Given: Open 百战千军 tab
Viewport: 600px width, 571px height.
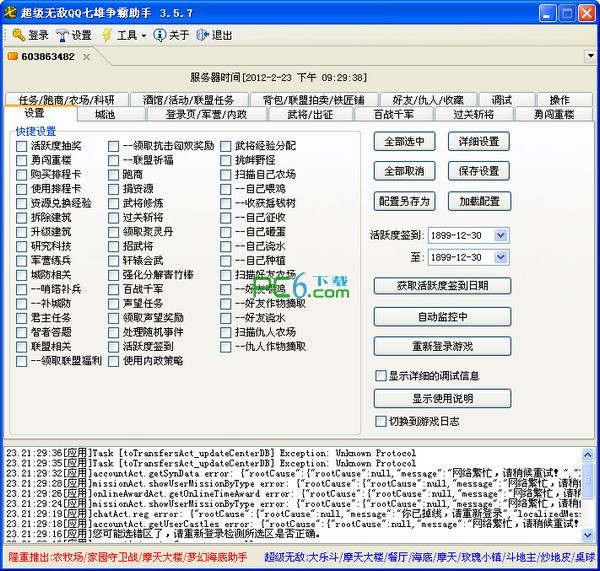Looking at the screenshot, I should coord(394,114).
